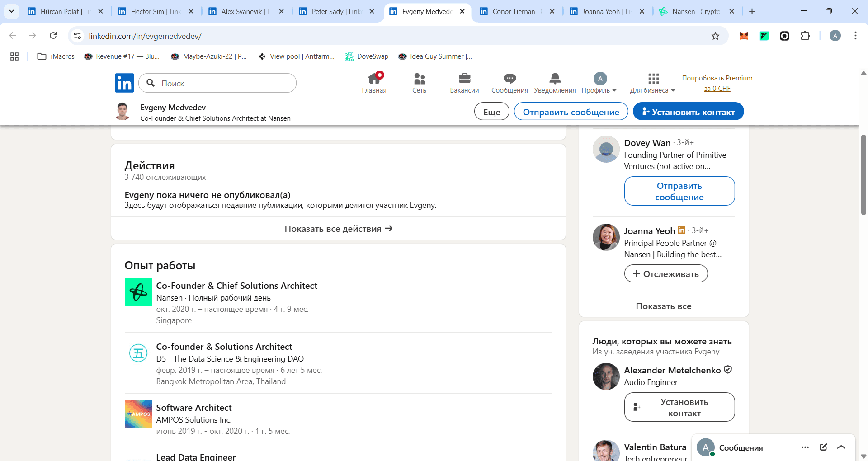Viewport: 868px width, 461px height.
Task: Click site information icon in address bar
Action: (77, 36)
